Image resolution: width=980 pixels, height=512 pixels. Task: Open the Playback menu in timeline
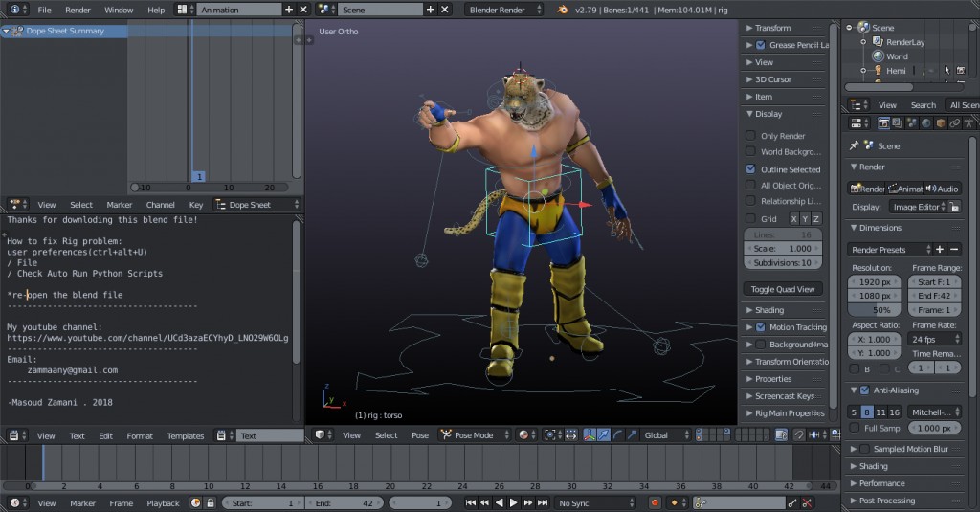(163, 502)
